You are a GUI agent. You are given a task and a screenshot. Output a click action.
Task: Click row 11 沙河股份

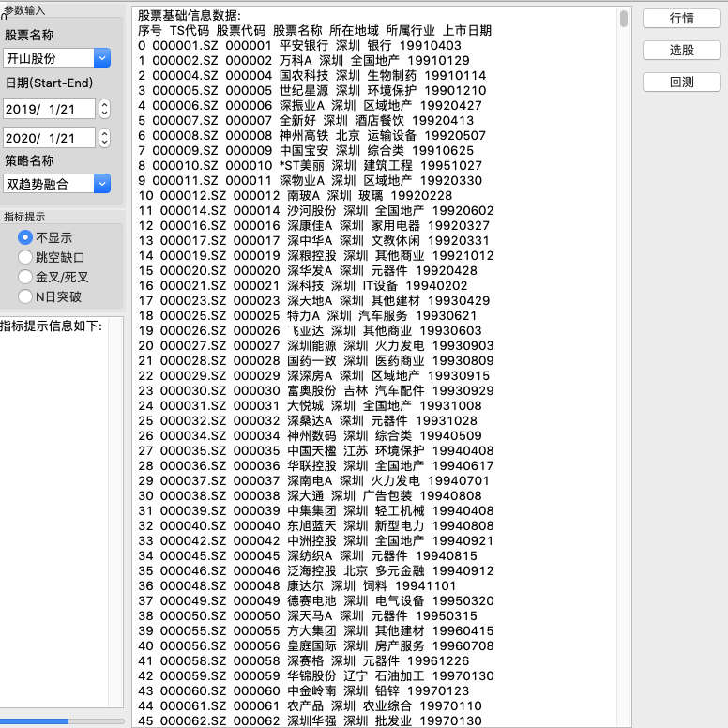coord(316,210)
